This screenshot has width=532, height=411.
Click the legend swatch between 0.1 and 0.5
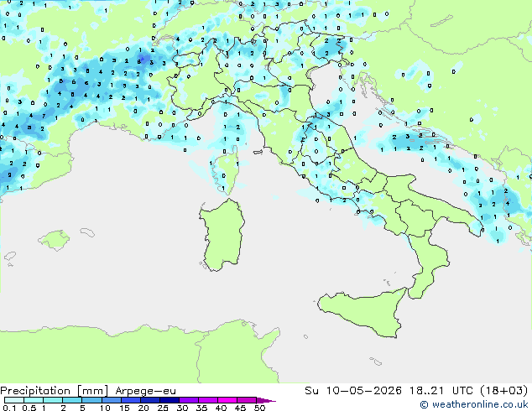pos(14,400)
